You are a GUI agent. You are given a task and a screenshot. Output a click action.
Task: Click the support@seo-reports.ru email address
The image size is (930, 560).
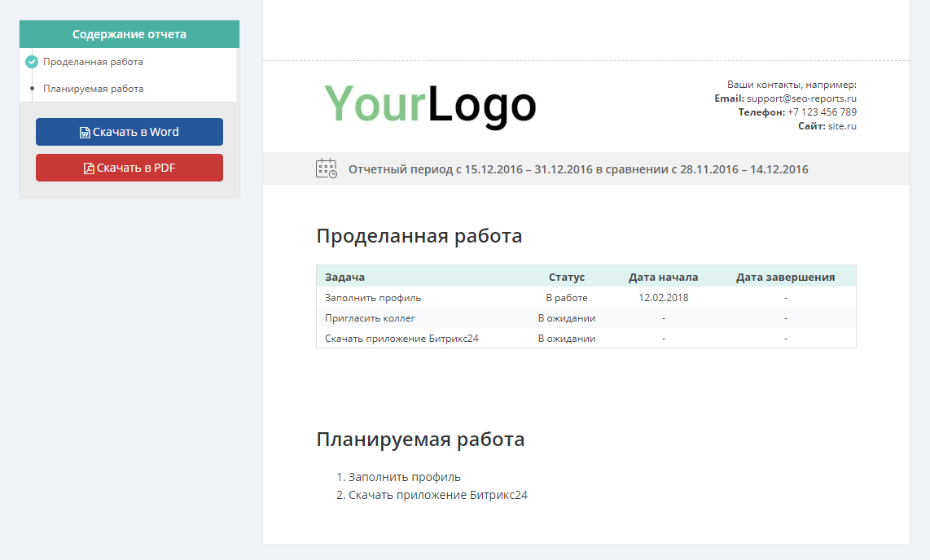(801, 98)
